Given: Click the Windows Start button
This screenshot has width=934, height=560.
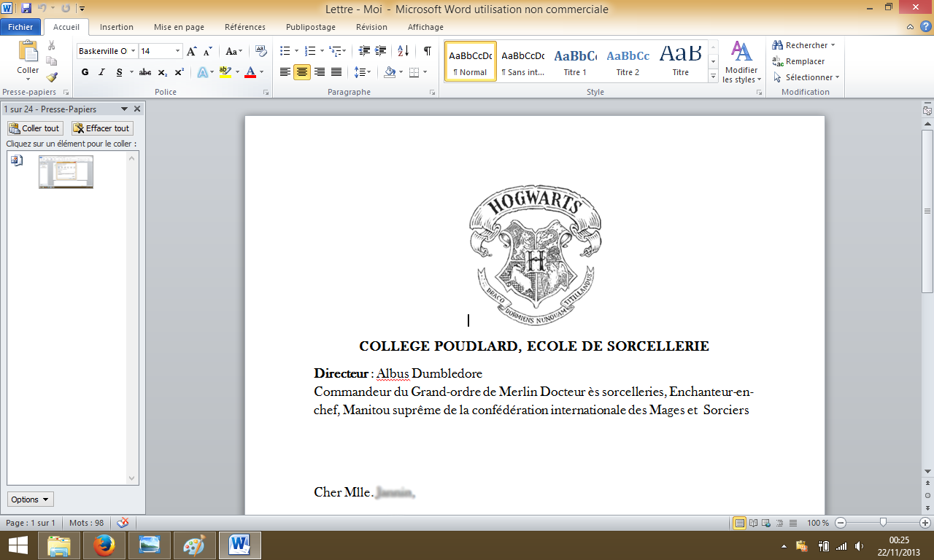Looking at the screenshot, I should coord(17,545).
